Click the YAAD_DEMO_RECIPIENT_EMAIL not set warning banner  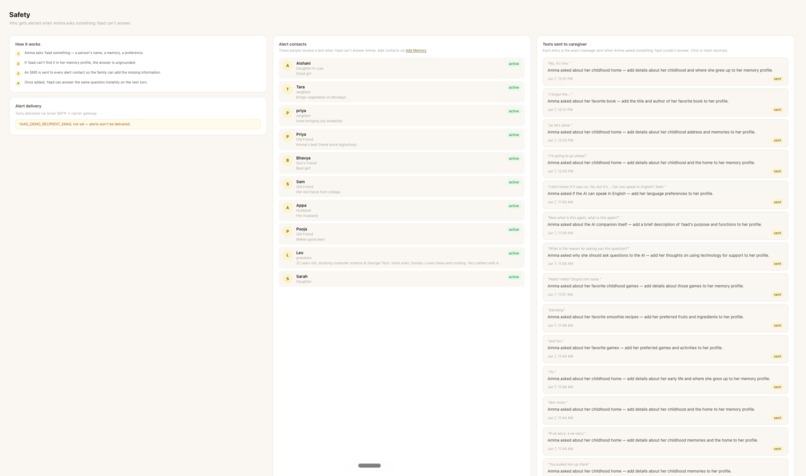[138, 124]
